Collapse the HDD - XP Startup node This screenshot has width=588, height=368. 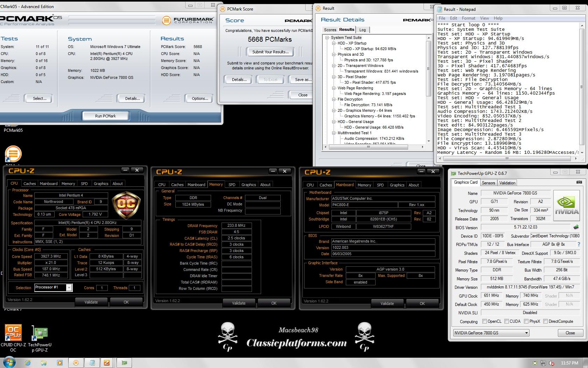tap(334, 43)
